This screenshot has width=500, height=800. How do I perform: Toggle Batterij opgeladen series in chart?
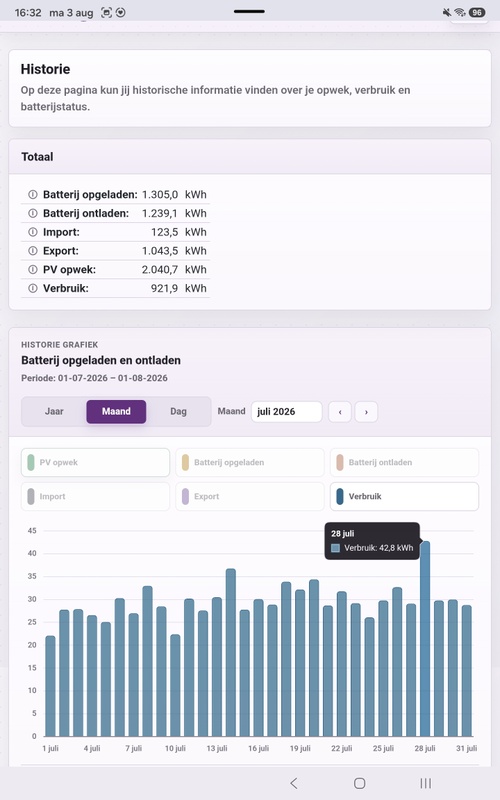pyautogui.click(x=250, y=462)
